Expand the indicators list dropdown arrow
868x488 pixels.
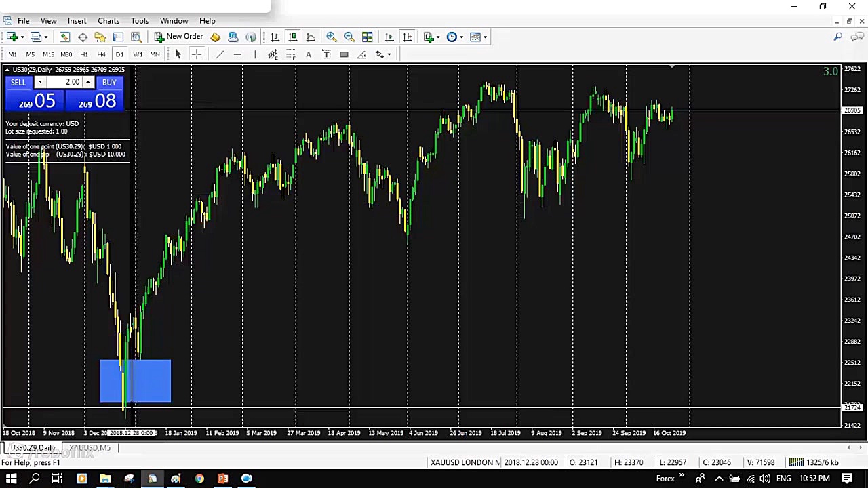[x=438, y=37]
